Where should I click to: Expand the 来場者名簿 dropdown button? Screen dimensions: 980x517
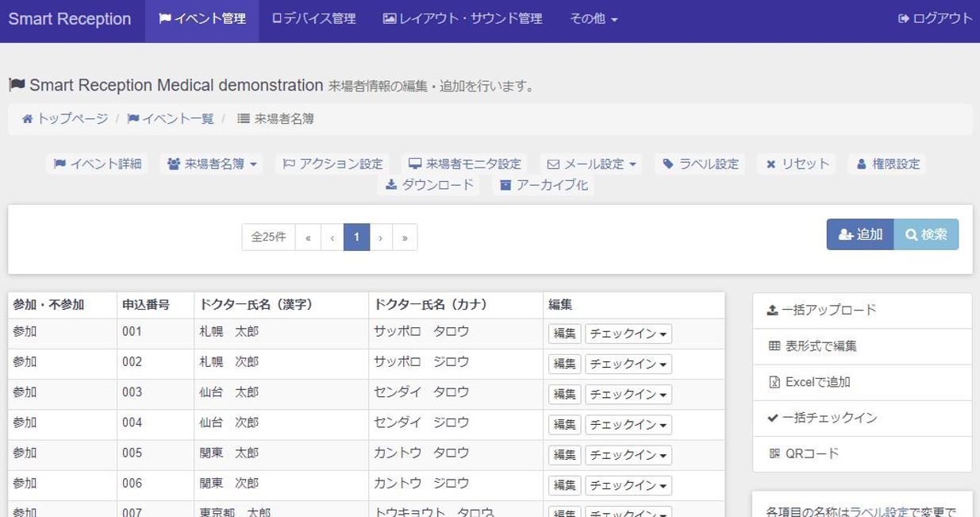[x=212, y=164]
